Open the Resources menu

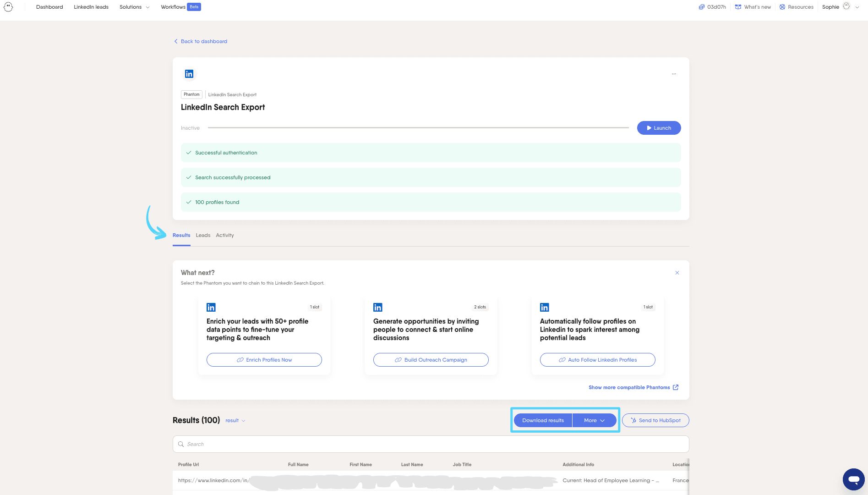pyautogui.click(x=796, y=7)
